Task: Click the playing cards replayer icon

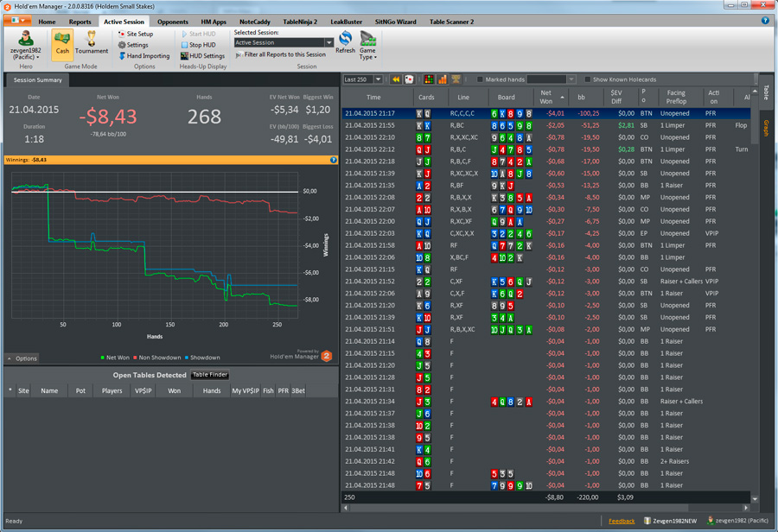Action: click(x=409, y=79)
